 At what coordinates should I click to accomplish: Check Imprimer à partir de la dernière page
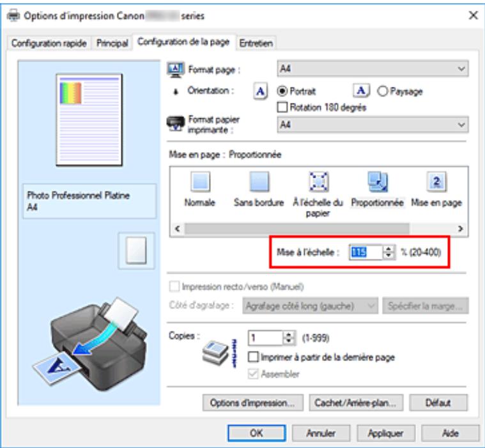point(253,357)
